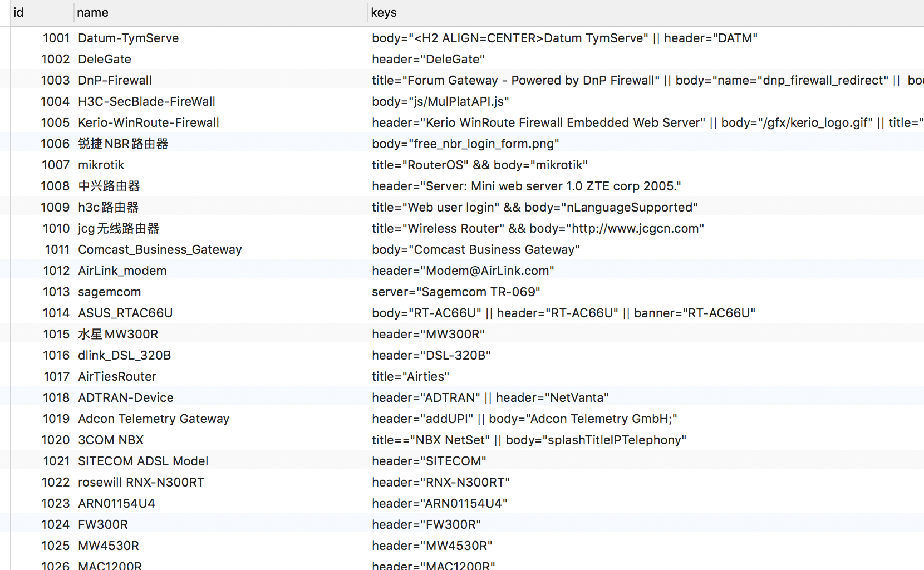Select the dlink_DSL_320B name cell
Screen dimensions: 924x570
point(221,355)
